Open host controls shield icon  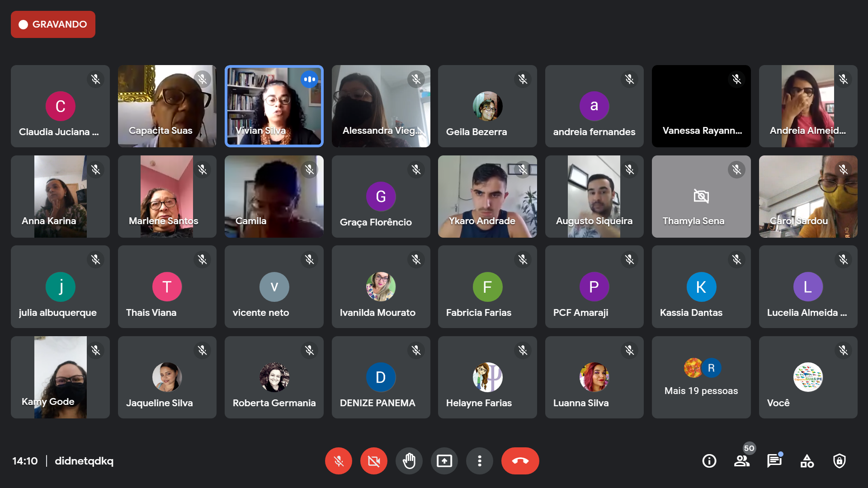(840, 461)
